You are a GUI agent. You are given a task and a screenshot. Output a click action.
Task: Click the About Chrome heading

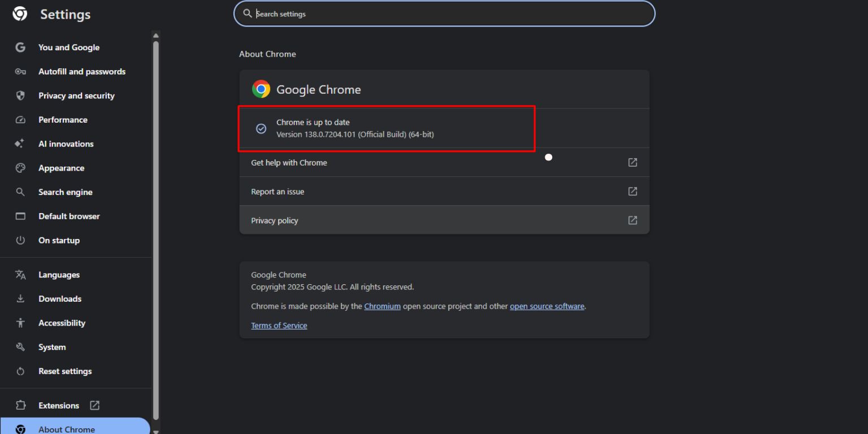pos(267,54)
